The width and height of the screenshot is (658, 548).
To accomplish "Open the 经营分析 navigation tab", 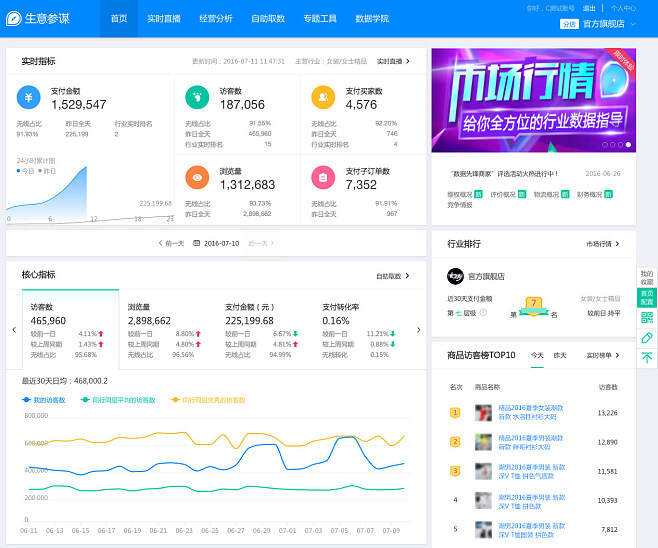I will pos(215,19).
